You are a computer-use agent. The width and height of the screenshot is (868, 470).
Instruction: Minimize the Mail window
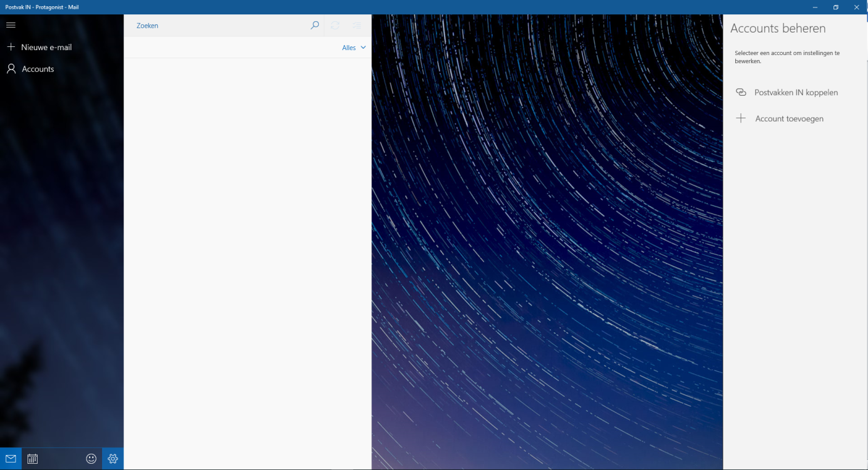815,7
